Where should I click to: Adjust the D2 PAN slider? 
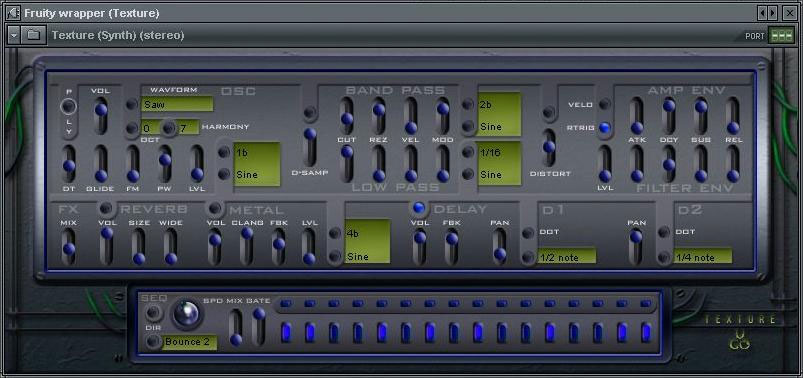coord(636,247)
